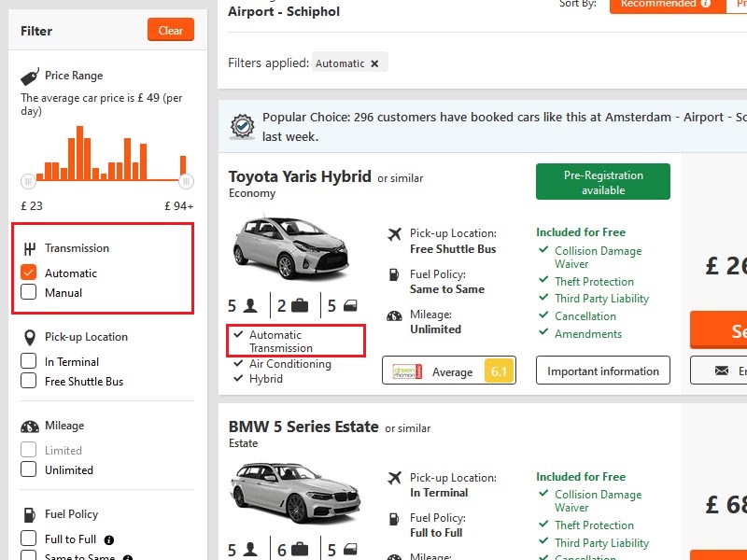Click the Toyota fuel pump icon
This screenshot has height=560, width=747.
tap(394, 274)
